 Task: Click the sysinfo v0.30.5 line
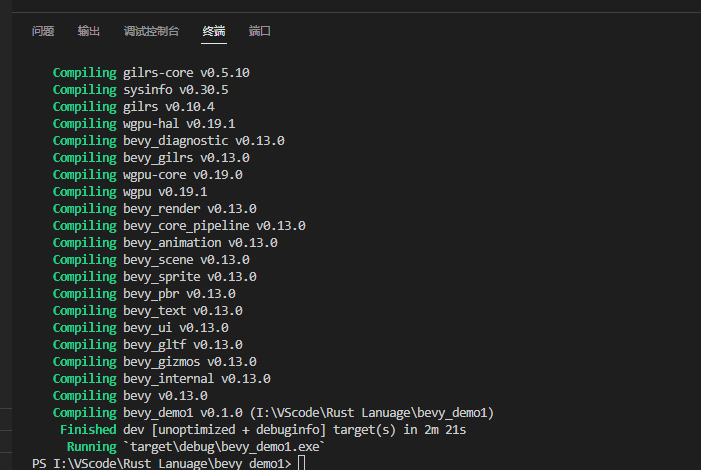(175, 90)
